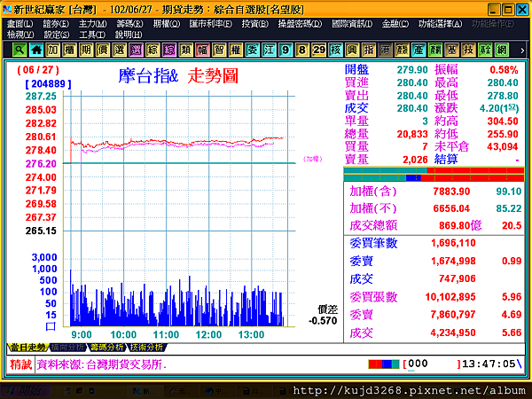Image resolution: width=532 pixels, height=399 pixels.
Task: Open the 籌碼(R) menu
Action: pyautogui.click(x=129, y=24)
